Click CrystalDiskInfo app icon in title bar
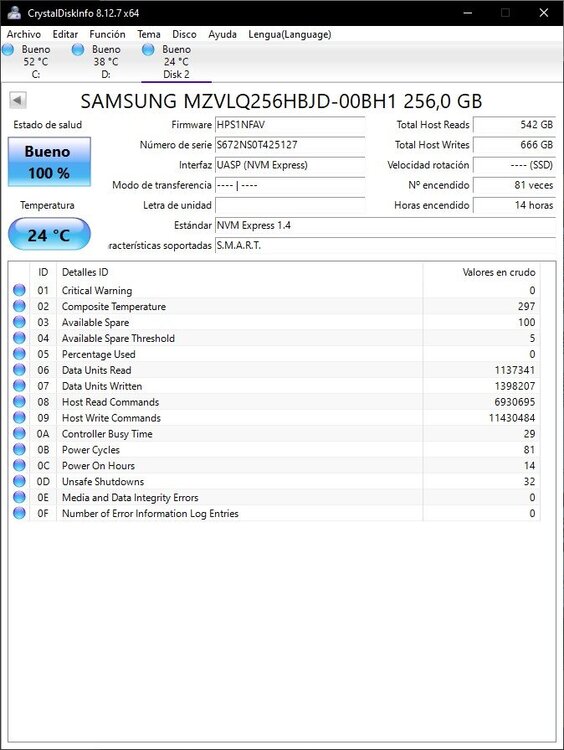The image size is (564, 750). click(14, 12)
